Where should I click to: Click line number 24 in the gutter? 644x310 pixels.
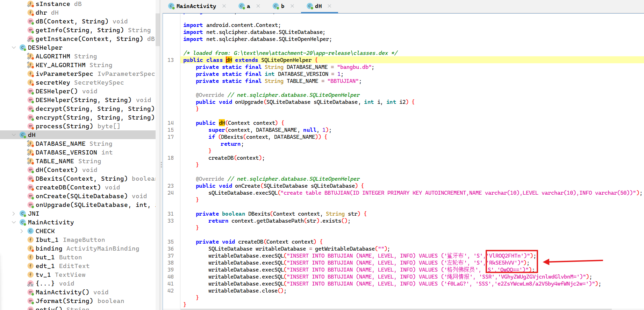pyautogui.click(x=171, y=193)
